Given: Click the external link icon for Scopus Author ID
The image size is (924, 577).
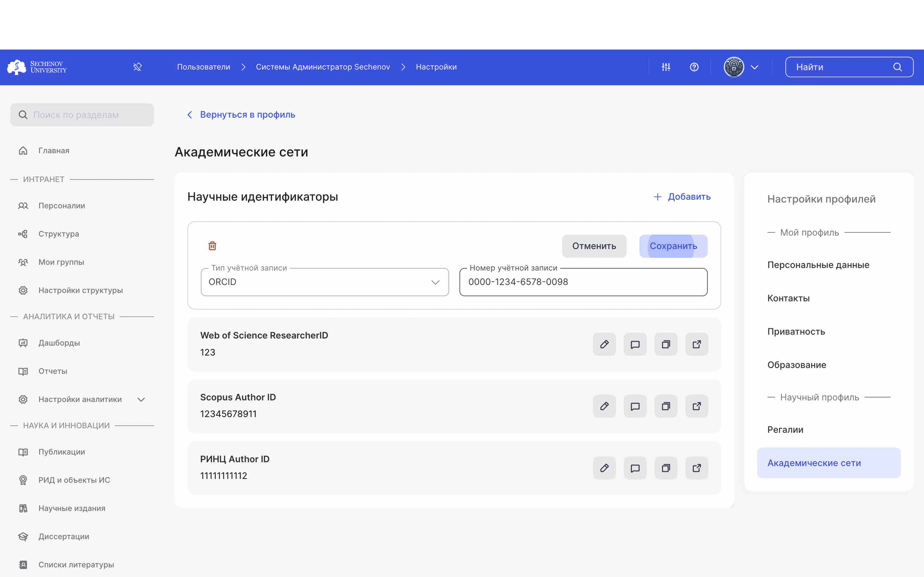Looking at the screenshot, I should (x=697, y=406).
